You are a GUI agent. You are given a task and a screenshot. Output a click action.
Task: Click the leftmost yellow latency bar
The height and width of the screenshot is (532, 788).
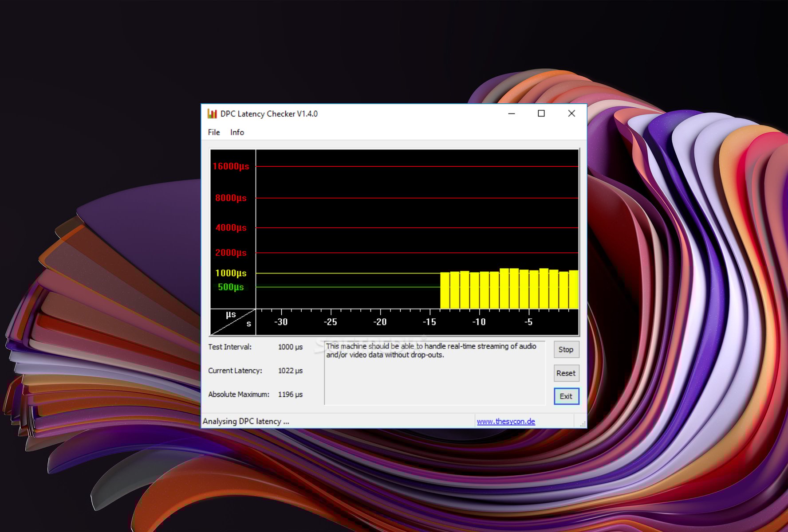(x=445, y=290)
